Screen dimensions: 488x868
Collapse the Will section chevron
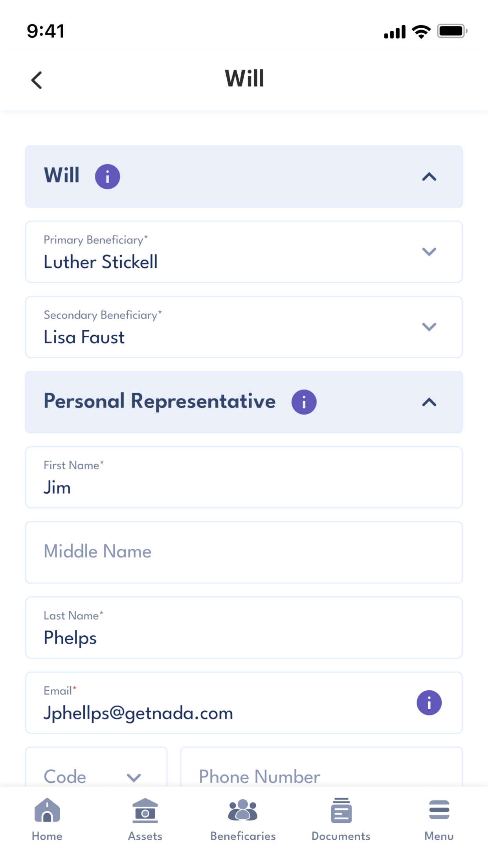point(429,177)
